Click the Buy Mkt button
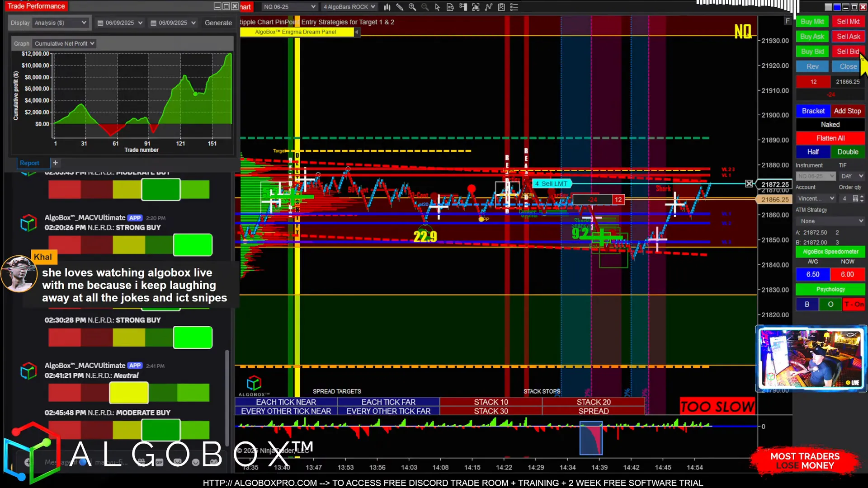The image size is (868, 488). 812,21
